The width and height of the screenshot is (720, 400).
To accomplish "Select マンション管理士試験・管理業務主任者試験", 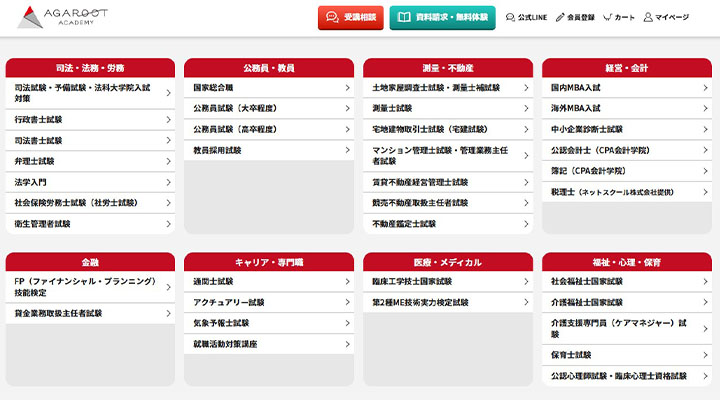I will (x=448, y=156).
